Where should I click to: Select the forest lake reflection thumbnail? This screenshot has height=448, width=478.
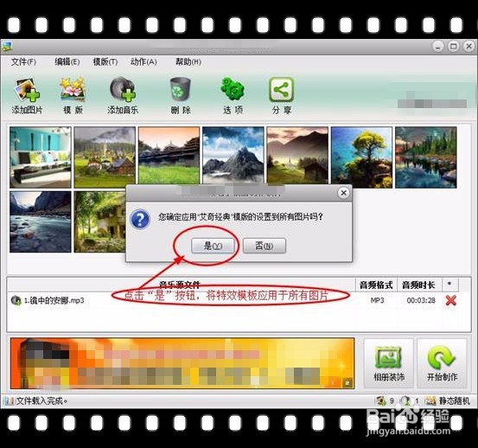point(426,157)
